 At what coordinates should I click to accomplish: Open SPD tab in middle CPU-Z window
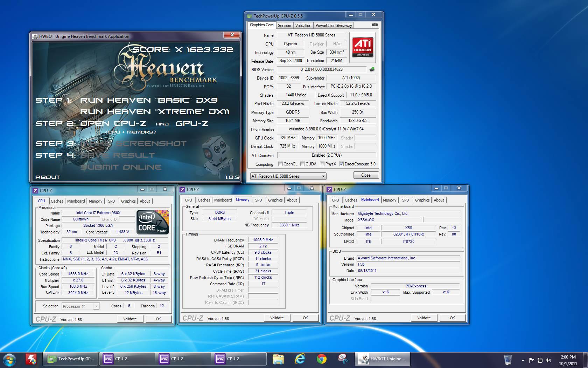tap(259, 200)
